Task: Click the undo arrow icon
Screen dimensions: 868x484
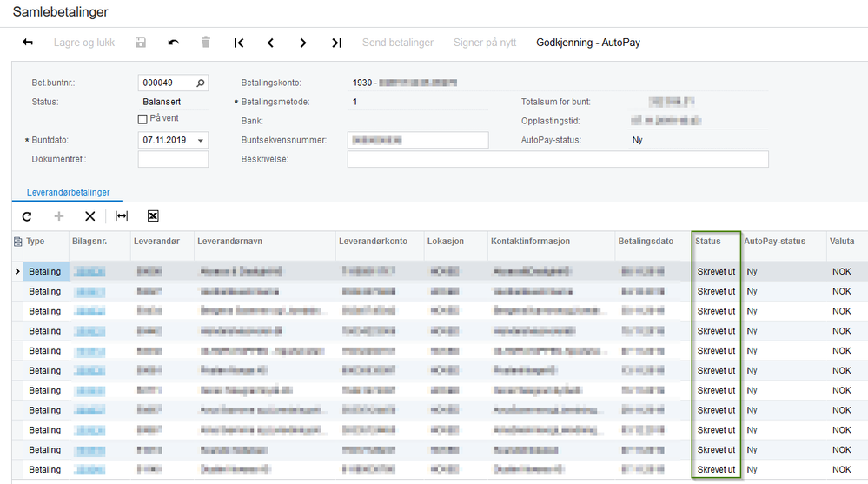Action: [x=173, y=43]
